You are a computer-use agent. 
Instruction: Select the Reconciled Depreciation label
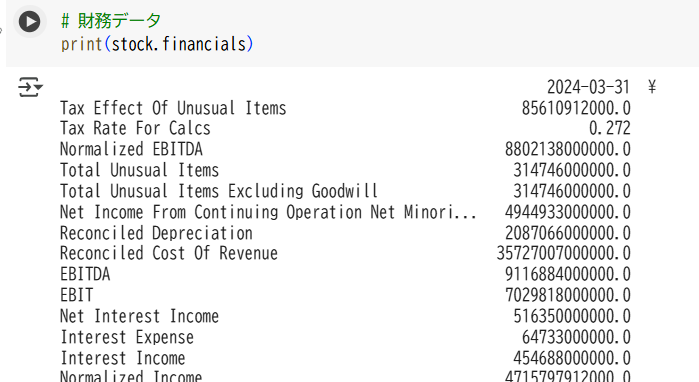(x=156, y=233)
